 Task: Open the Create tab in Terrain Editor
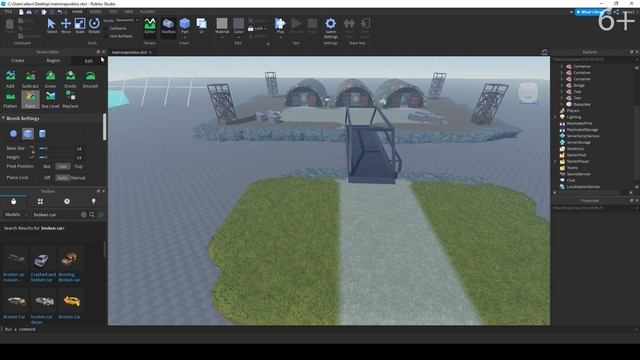(x=18, y=60)
